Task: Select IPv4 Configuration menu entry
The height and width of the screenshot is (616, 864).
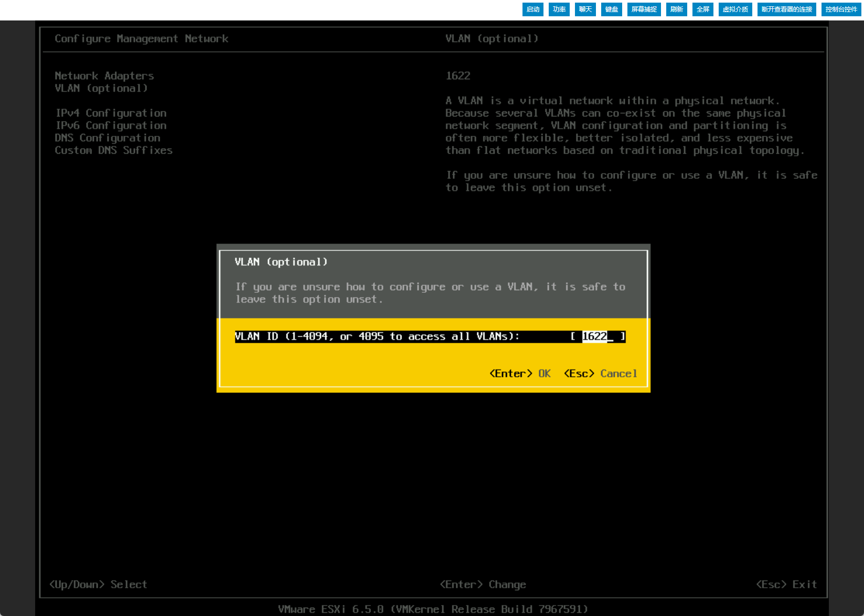Action: [111, 113]
